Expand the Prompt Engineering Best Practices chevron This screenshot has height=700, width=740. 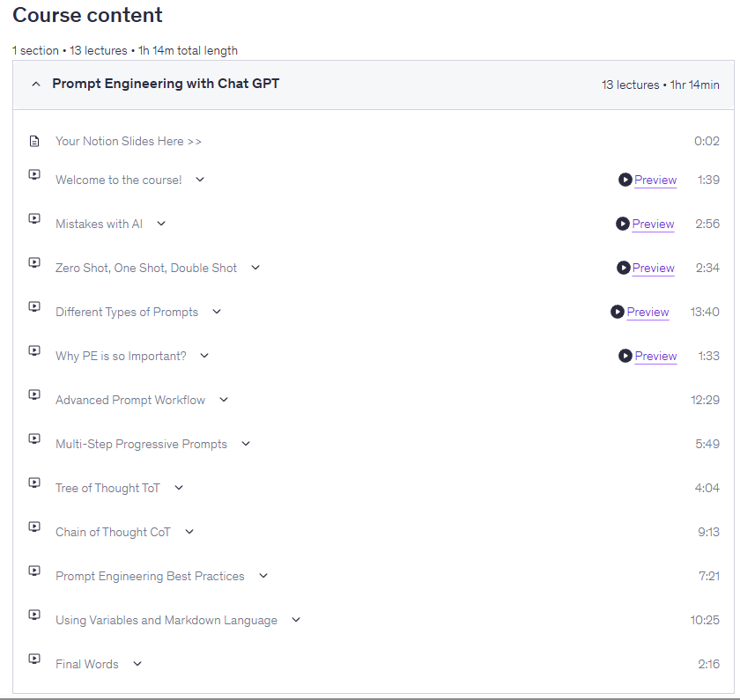coord(263,576)
